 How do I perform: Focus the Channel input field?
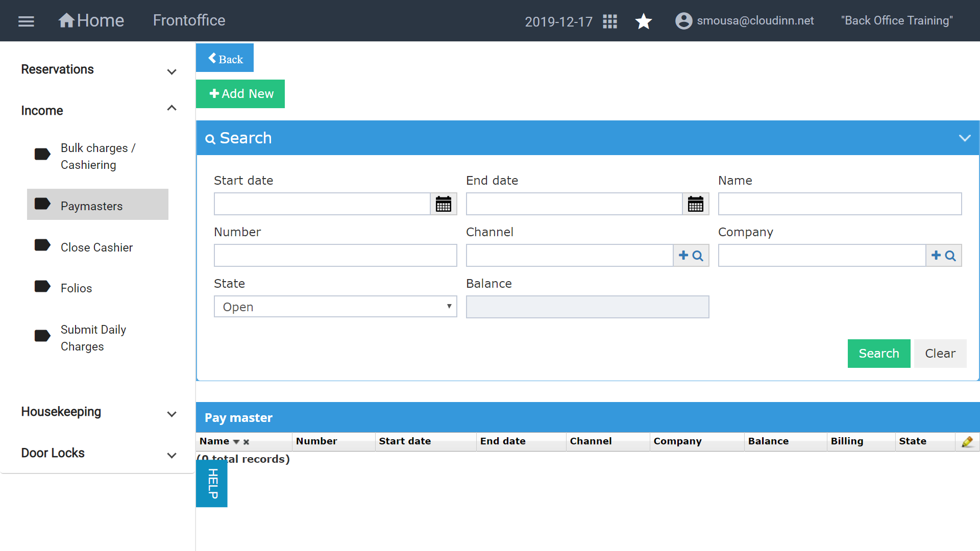click(x=570, y=256)
